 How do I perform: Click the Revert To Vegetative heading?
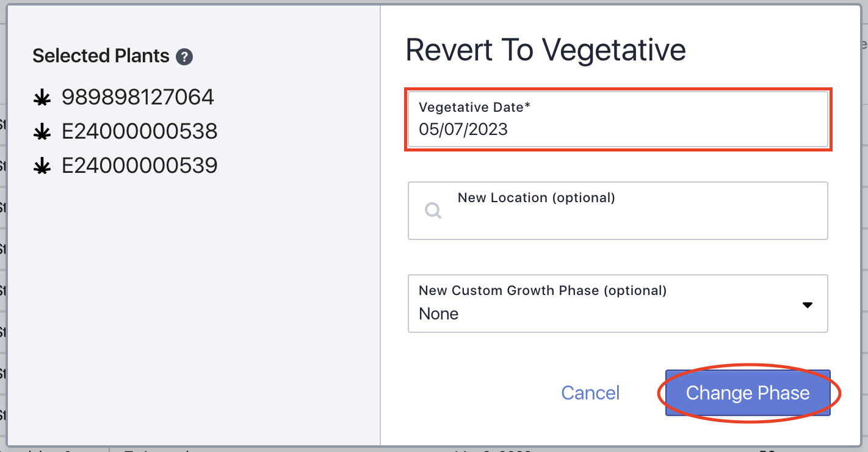(546, 50)
